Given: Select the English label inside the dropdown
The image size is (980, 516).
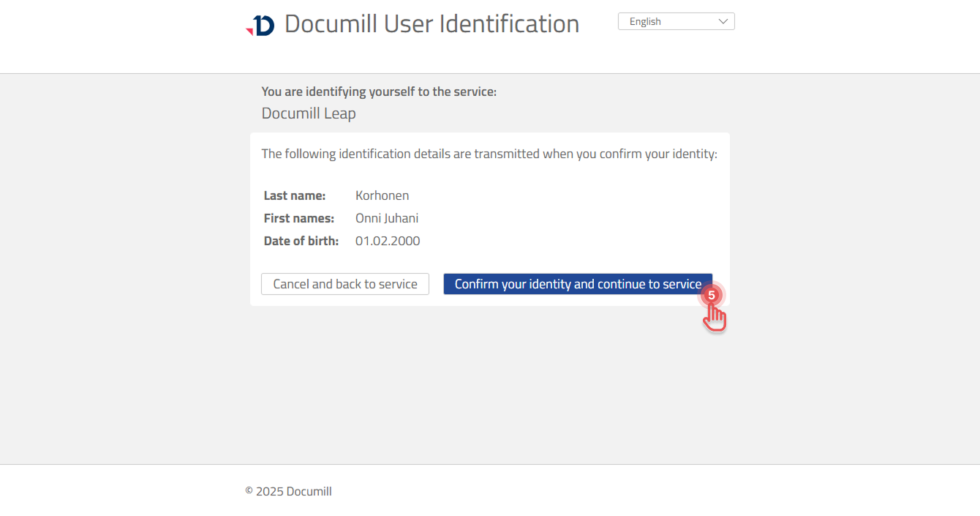Looking at the screenshot, I should point(644,20).
